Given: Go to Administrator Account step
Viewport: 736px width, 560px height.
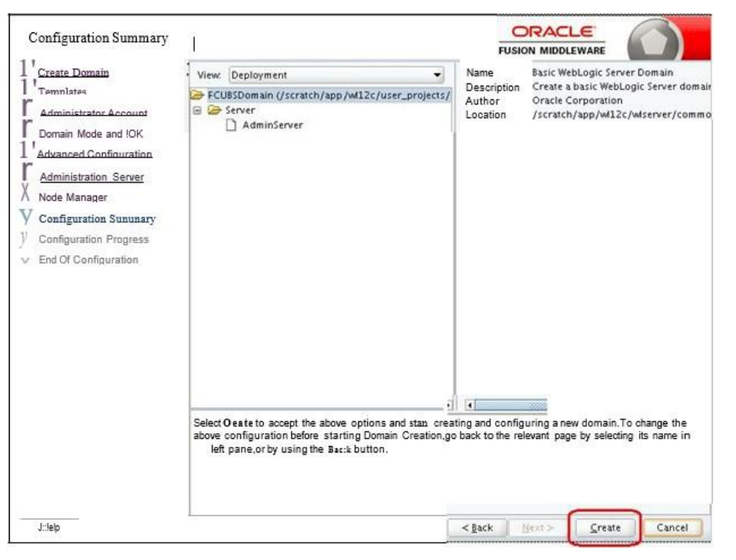Looking at the screenshot, I should pos(93,112).
